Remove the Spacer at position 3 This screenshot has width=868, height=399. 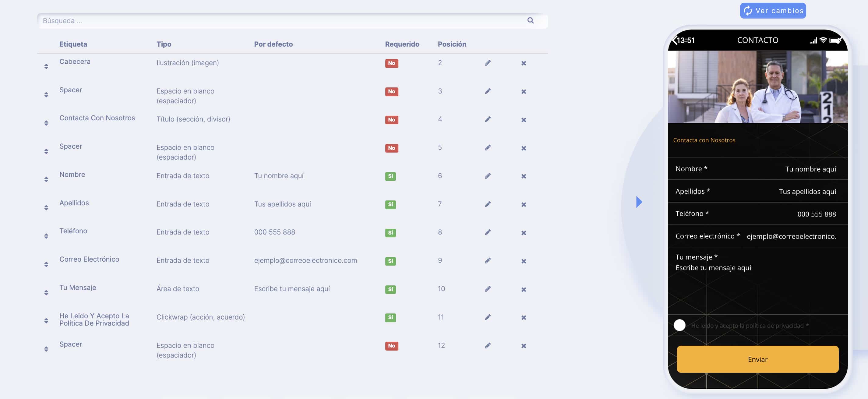(524, 92)
